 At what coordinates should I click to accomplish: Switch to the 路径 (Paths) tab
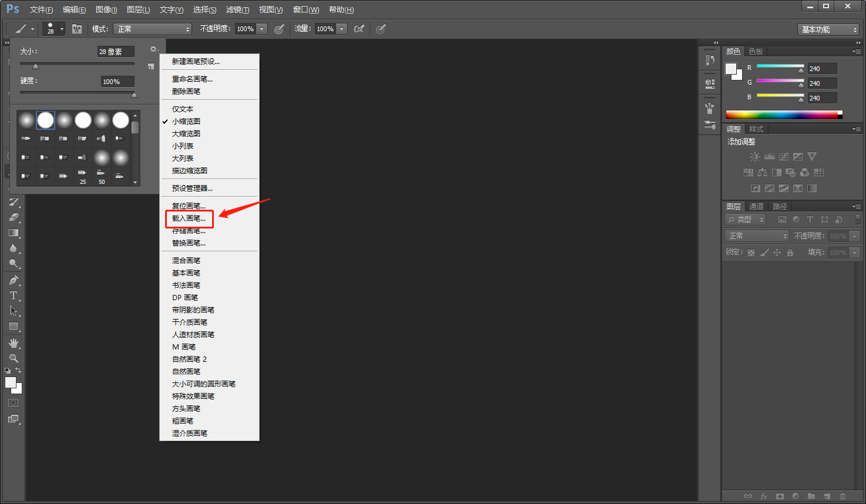780,207
